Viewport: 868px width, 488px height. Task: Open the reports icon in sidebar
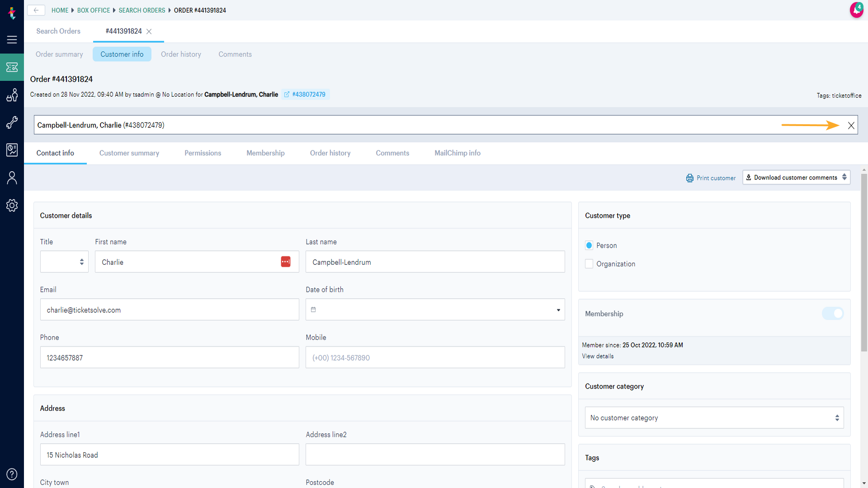pyautogui.click(x=12, y=150)
